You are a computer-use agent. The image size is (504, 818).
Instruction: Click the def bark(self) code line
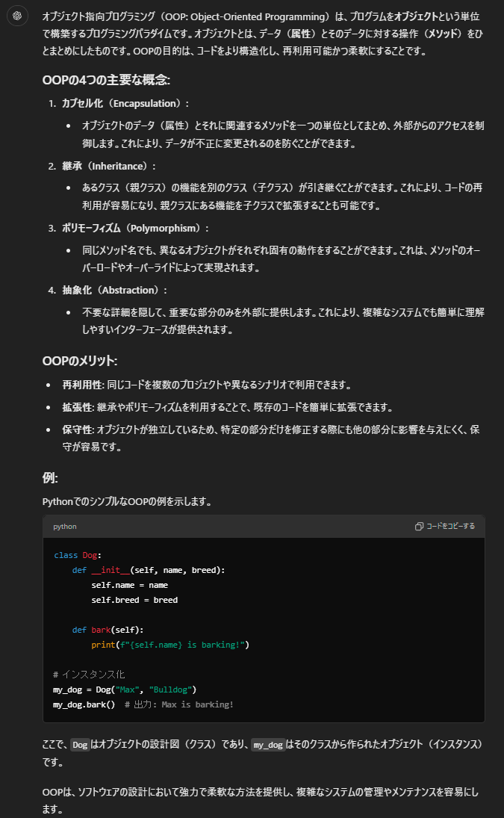pos(108,630)
